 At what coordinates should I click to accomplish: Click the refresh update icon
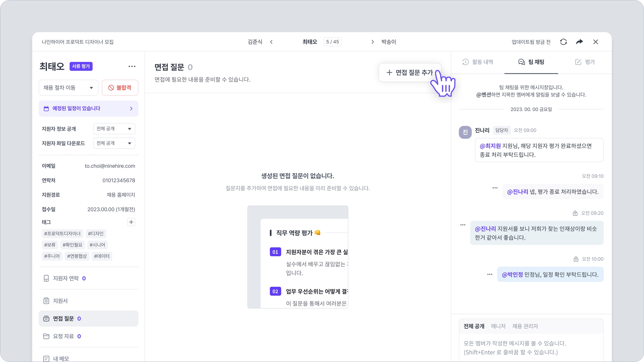tap(563, 42)
